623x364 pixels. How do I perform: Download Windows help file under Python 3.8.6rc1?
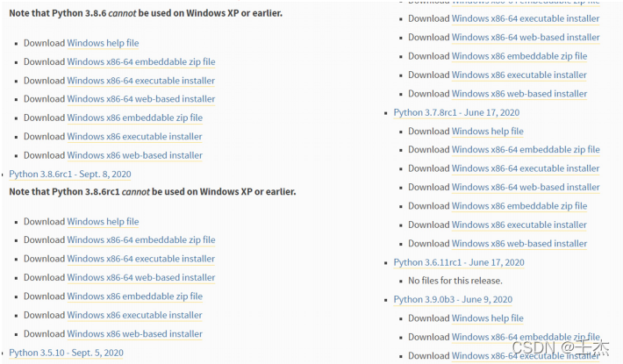pos(103,222)
